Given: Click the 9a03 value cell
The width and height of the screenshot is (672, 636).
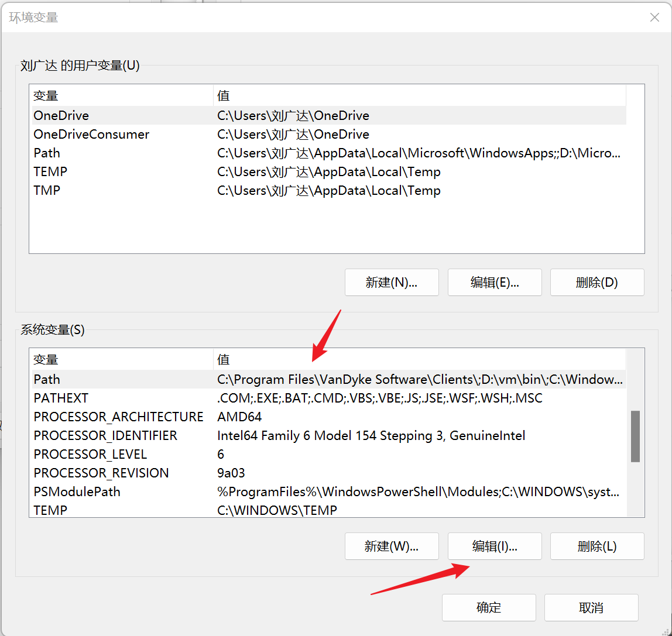Looking at the screenshot, I should pos(231,473).
